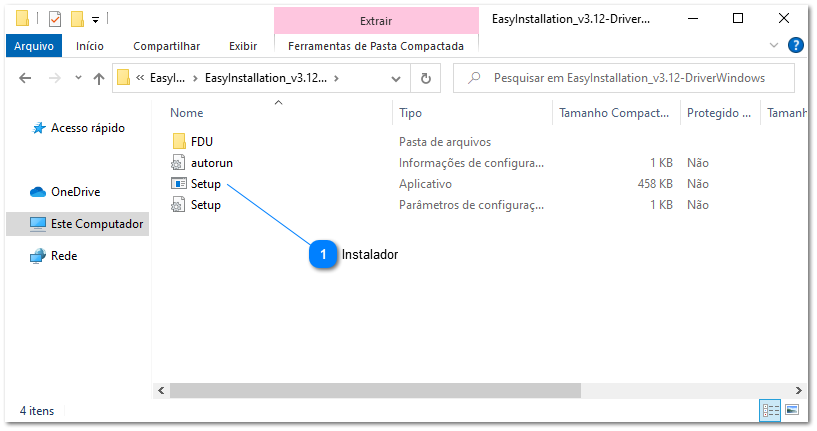Click the New Folder icon in quick access toolbar
Screen dimensions: 817x431
78,19
